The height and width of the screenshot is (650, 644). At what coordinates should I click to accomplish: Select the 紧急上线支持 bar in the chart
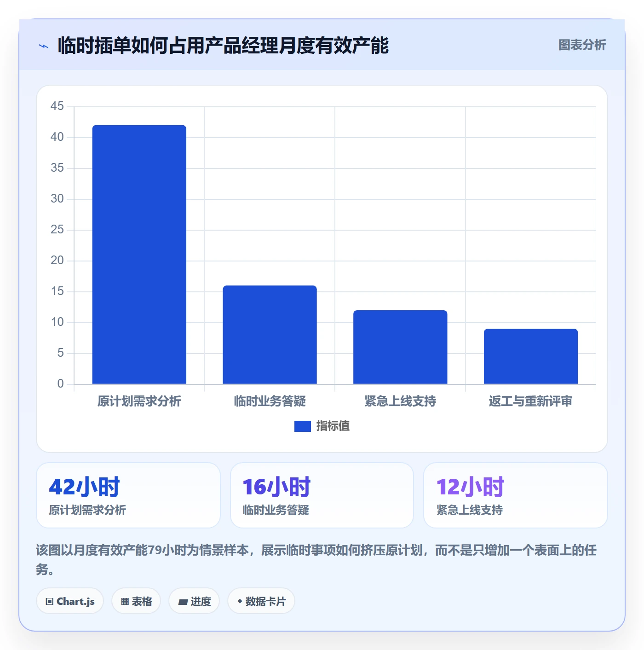click(x=400, y=347)
